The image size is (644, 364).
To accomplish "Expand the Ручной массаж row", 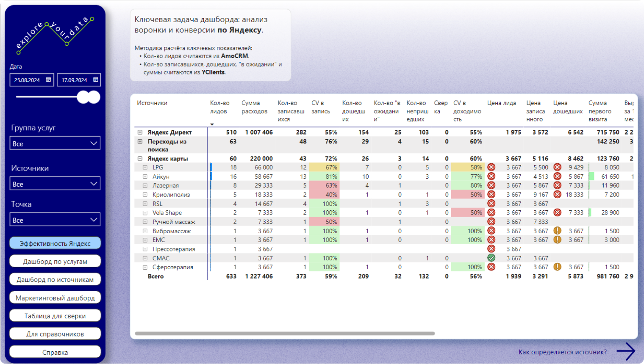I will 145,222.
